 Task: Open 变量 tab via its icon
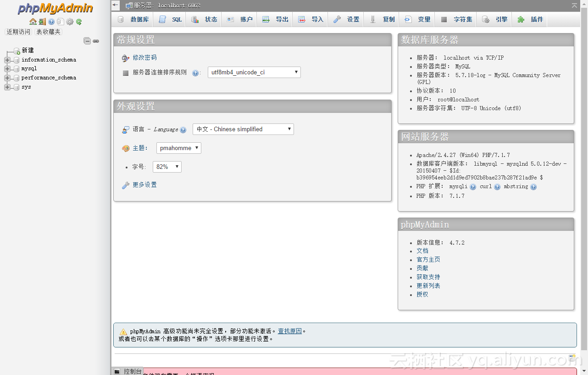(408, 19)
